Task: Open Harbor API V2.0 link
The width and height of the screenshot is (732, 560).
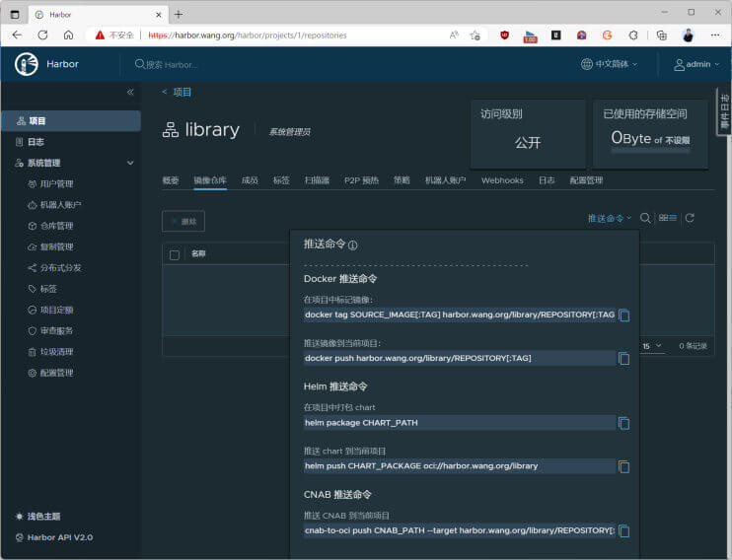Action: [60, 537]
